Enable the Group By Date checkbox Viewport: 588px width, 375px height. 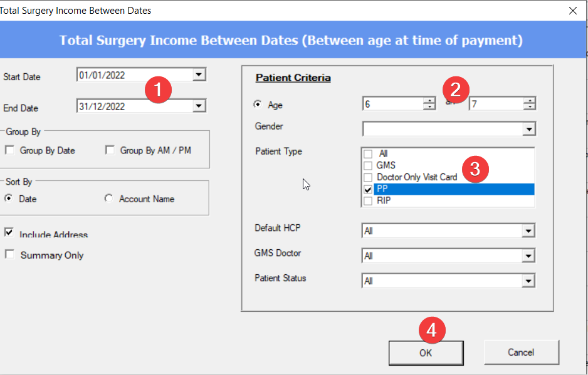[10, 150]
